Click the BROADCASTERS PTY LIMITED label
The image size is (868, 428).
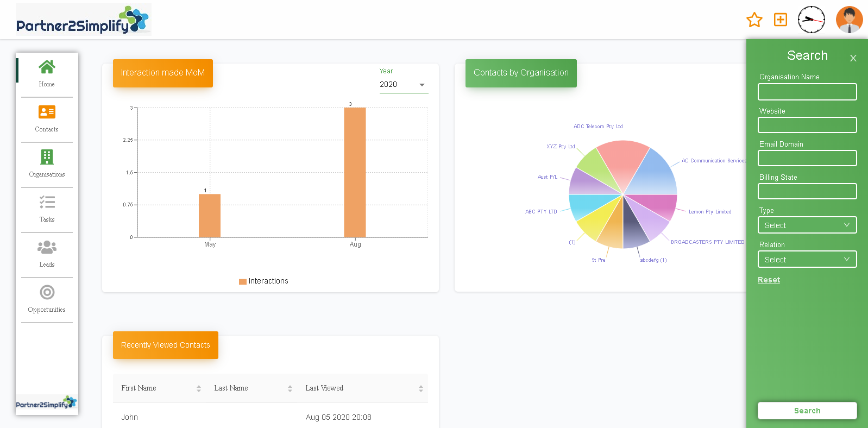click(x=707, y=242)
